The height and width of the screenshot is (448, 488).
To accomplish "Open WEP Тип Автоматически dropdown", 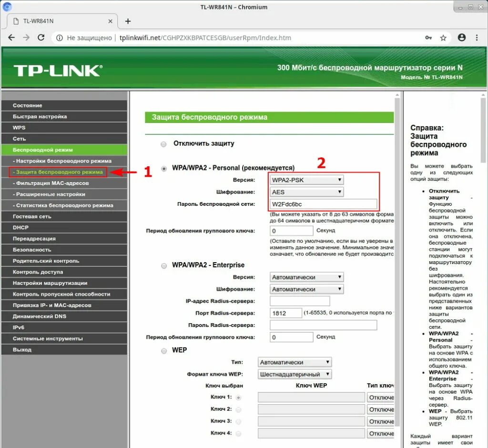I will coord(295,362).
